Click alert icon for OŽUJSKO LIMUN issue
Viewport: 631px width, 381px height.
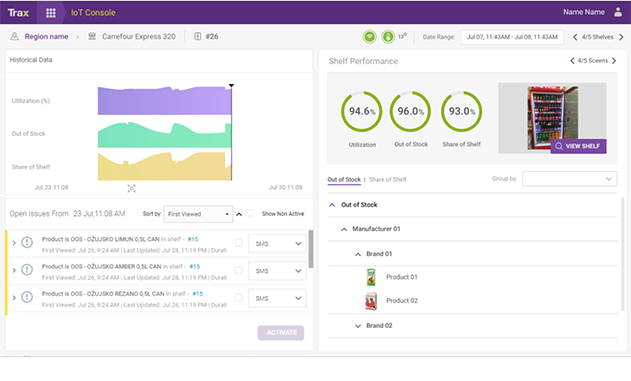27,243
